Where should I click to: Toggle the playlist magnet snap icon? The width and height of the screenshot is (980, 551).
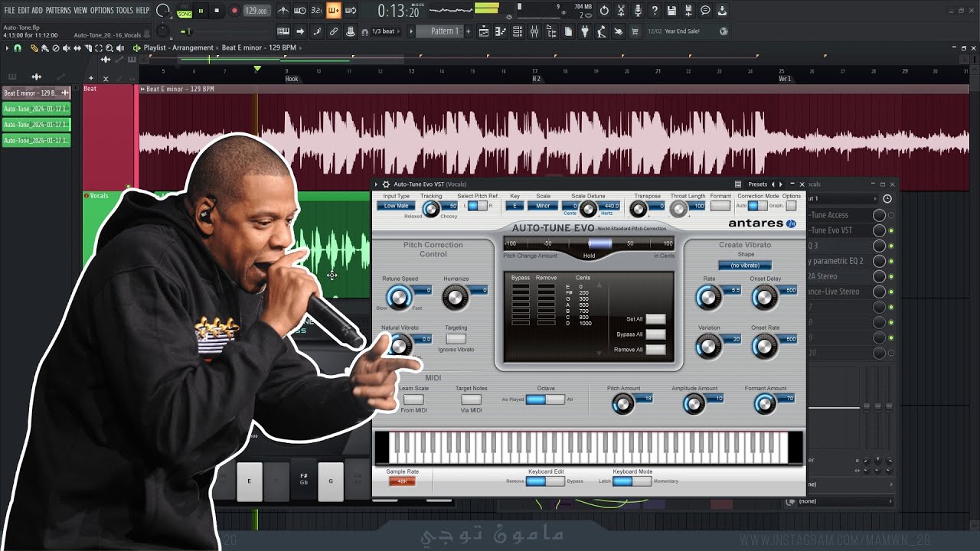coord(18,47)
